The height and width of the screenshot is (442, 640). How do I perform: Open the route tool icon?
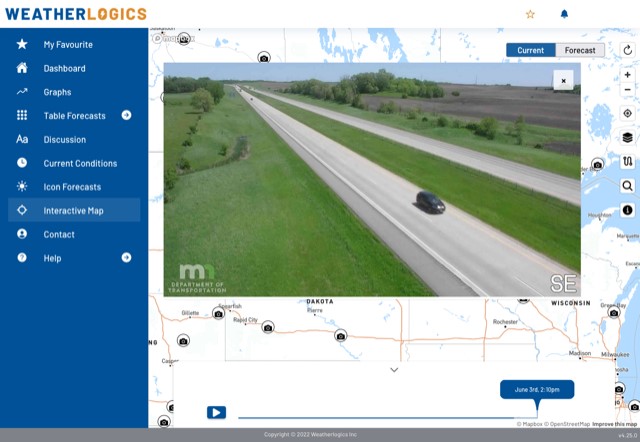(x=628, y=162)
